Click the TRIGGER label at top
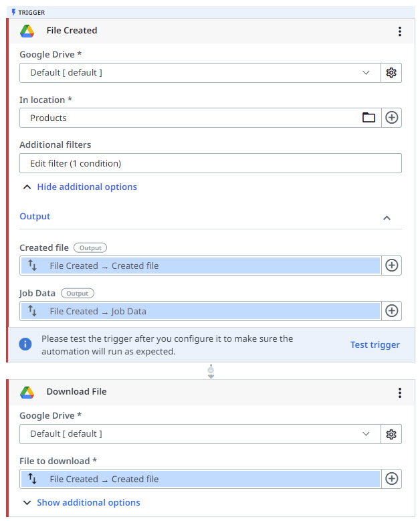The image size is (420, 521). click(31, 13)
